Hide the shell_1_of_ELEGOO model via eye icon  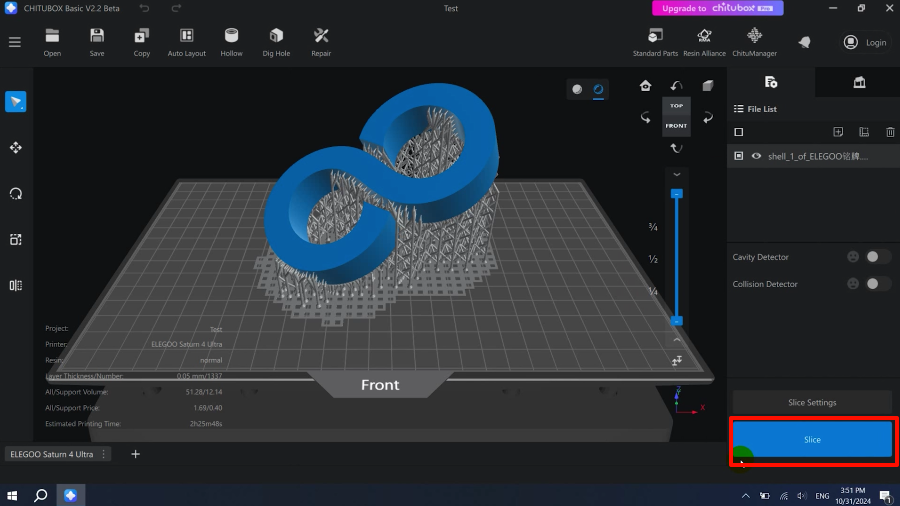(756, 156)
